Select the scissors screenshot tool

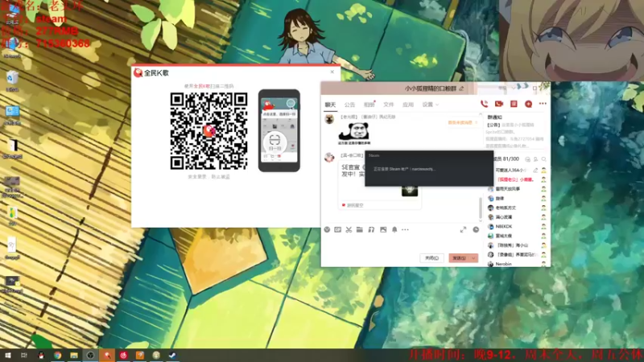349,230
